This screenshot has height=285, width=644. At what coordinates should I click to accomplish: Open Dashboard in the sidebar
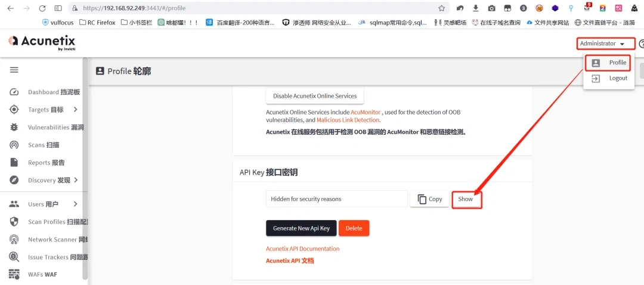tap(54, 92)
